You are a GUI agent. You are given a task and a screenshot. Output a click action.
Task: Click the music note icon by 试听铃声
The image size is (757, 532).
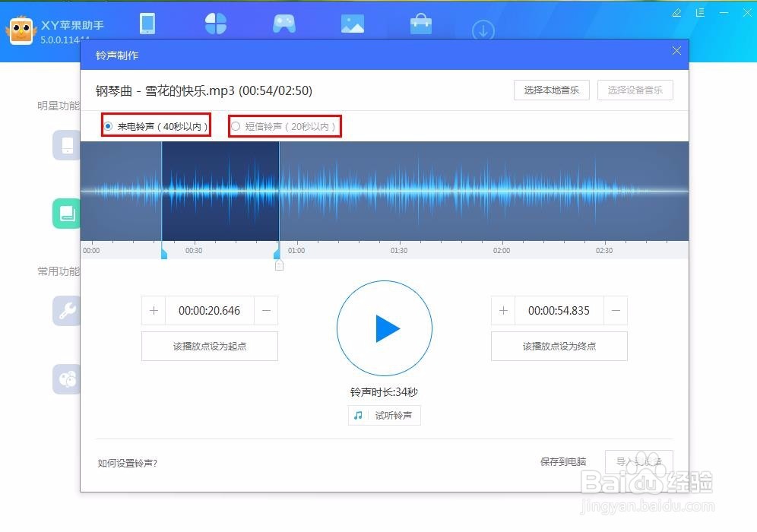358,415
